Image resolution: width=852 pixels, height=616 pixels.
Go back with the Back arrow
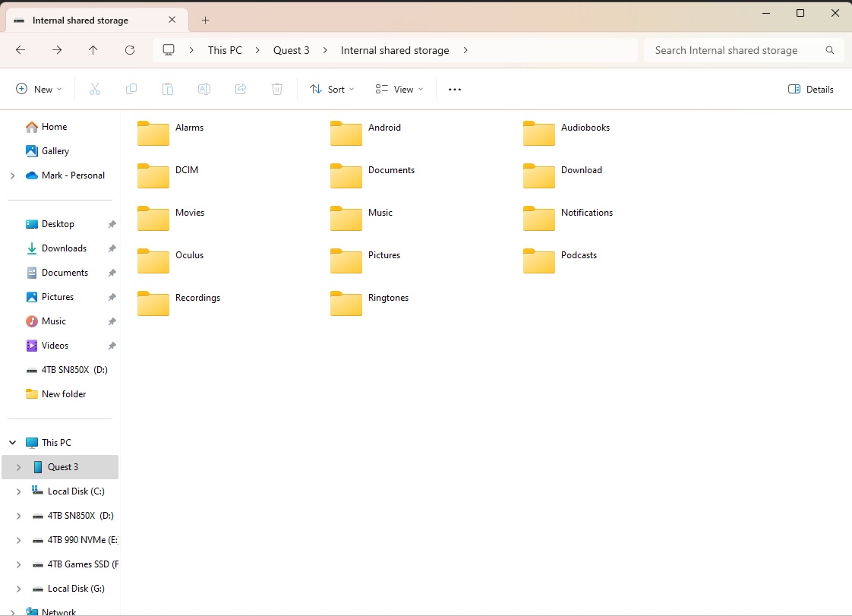[x=21, y=50]
